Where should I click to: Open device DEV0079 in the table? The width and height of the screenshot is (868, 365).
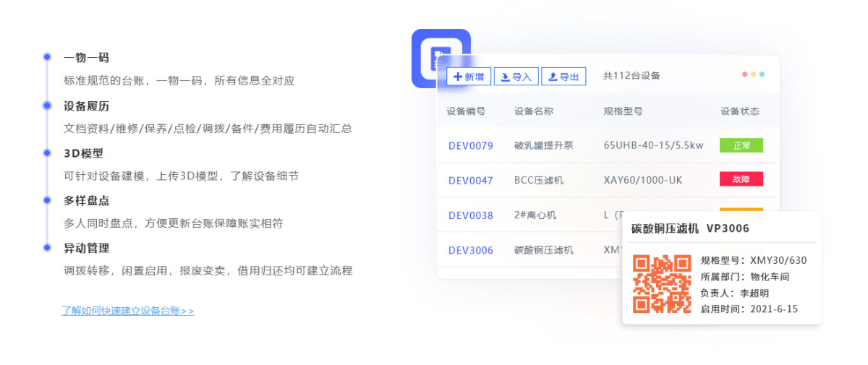pos(470,145)
